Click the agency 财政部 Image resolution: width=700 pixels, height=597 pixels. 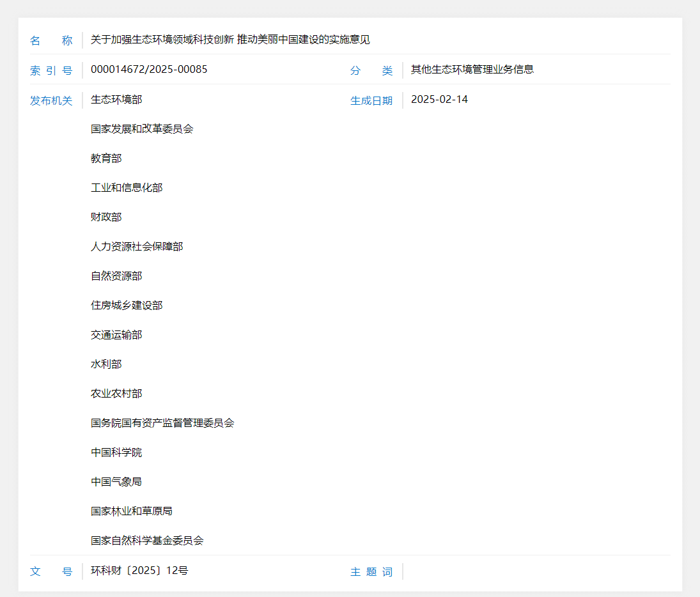point(106,217)
